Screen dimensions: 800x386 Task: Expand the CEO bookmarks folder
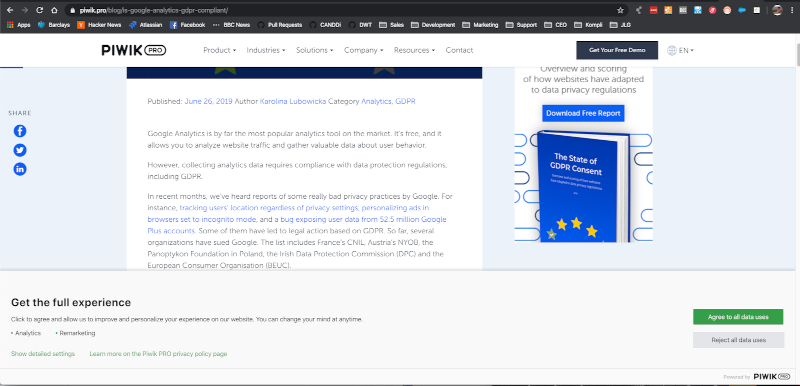[555, 24]
